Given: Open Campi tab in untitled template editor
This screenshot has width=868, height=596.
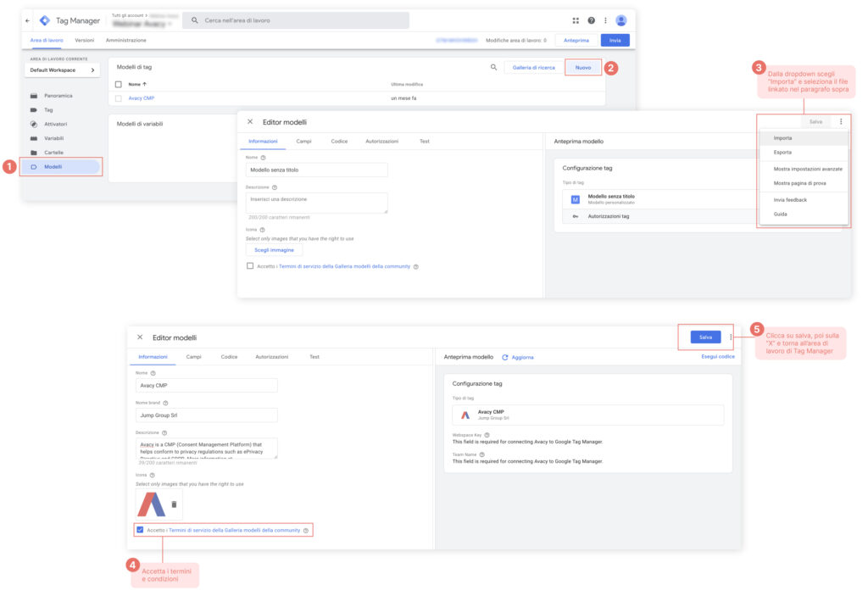Looking at the screenshot, I should point(304,142).
